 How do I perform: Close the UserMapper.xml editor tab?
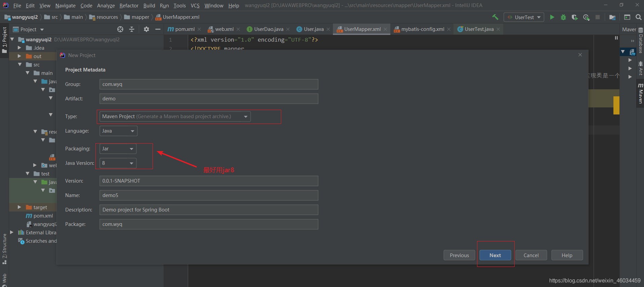(x=385, y=29)
